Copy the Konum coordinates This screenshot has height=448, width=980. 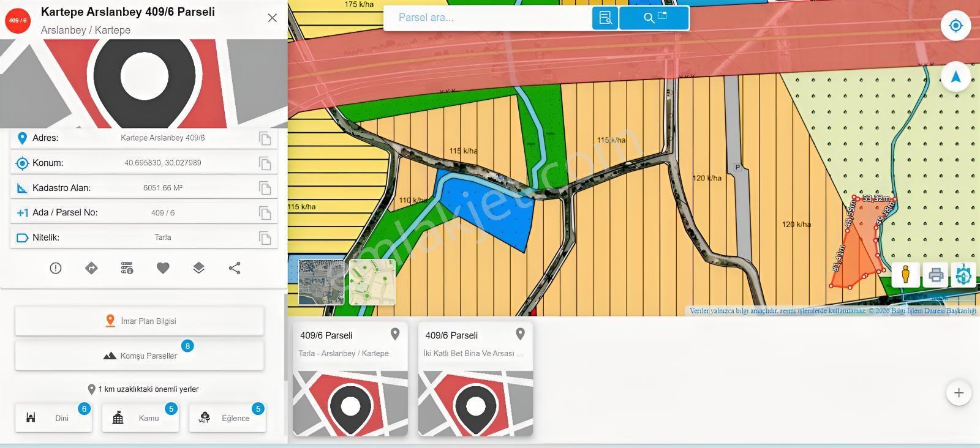click(265, 163)
